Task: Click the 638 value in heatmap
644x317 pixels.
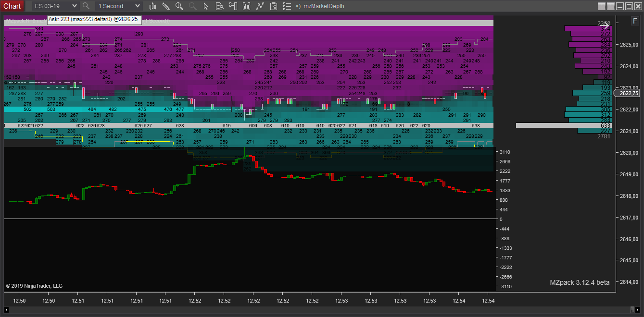Action: pyautogui.click(x=476, y=125)
